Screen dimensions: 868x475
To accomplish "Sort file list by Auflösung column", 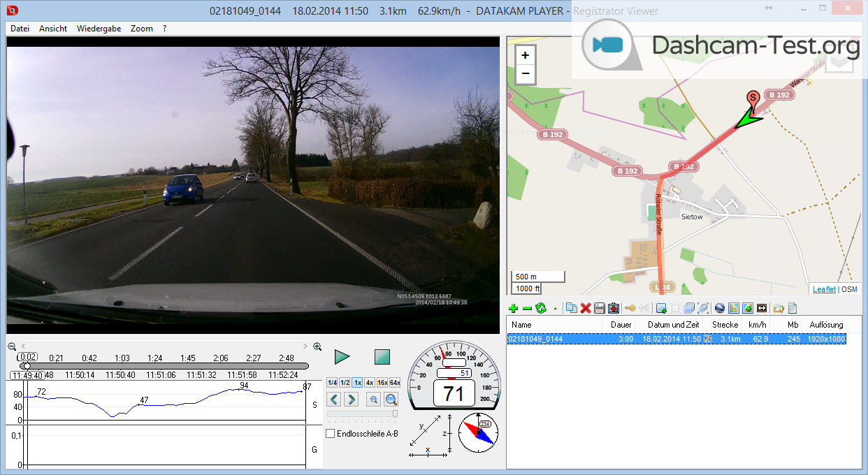I will click(x=826, y=325).
